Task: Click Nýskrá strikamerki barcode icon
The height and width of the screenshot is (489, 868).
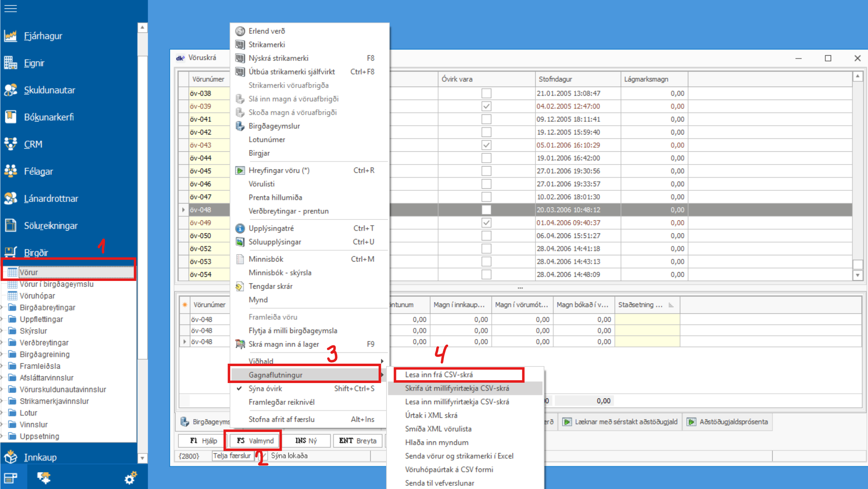Action: (x=240, y=58)
